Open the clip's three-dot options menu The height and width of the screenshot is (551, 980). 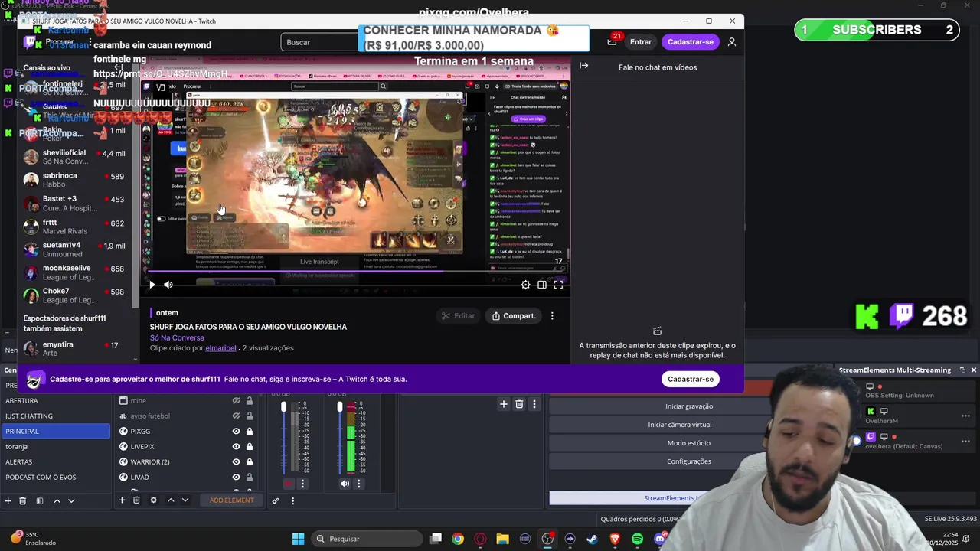click(552, 315)
